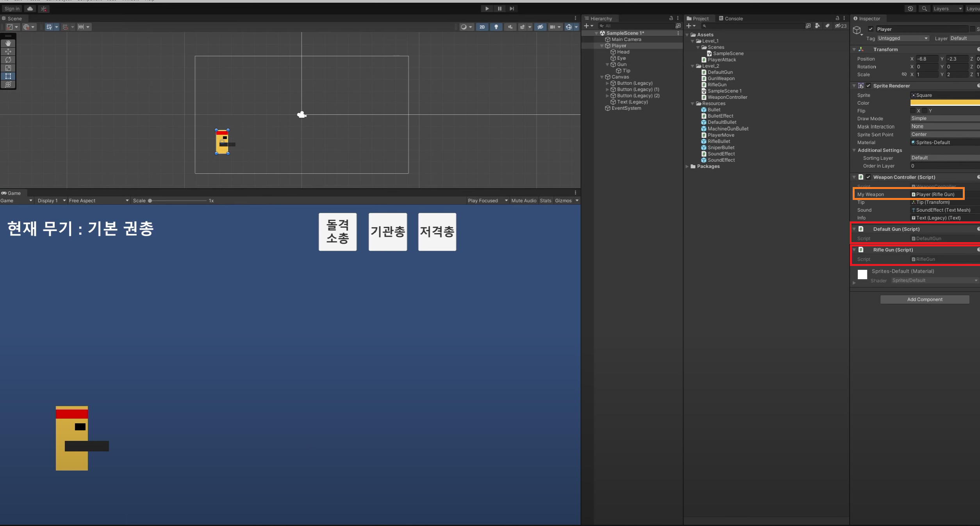Click the Mute Audio button
980x526 pixels.
pyautogui.click(x=523, y=201)
